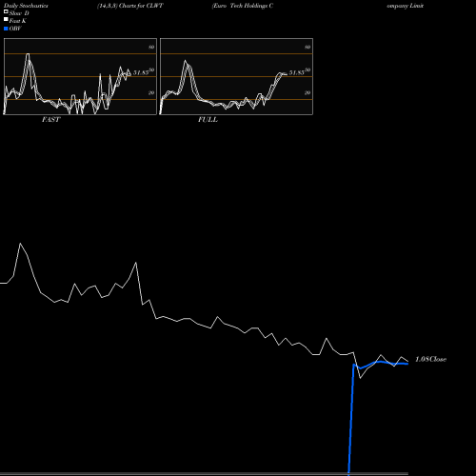Click the 51.85 value in FAST chart
This screenshot has height=476, width=476.
[x=141, y=72]
